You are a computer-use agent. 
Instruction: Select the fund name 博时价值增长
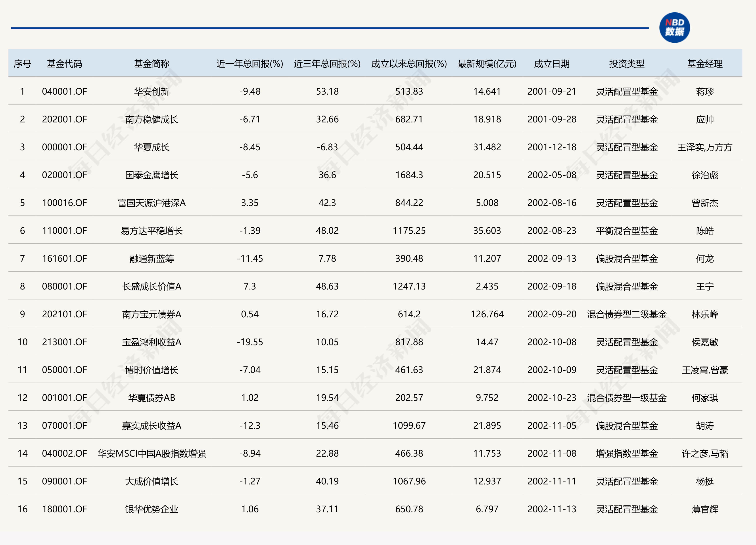152,370
